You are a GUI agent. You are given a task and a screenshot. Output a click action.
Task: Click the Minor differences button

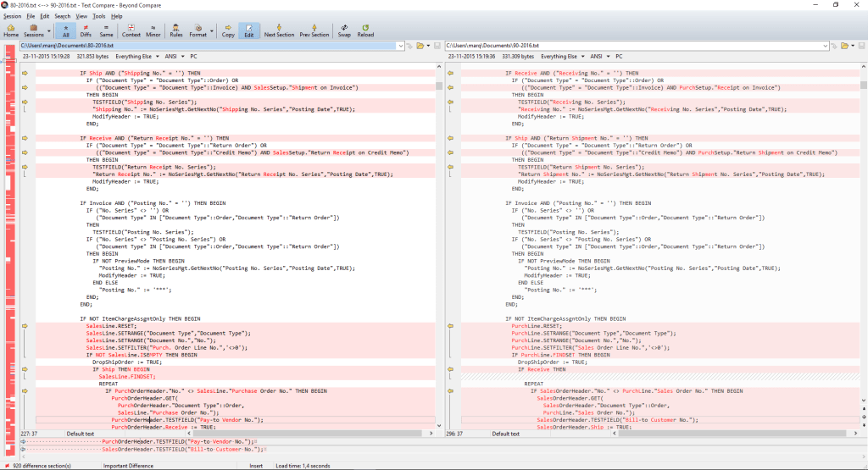coord(153,30)
